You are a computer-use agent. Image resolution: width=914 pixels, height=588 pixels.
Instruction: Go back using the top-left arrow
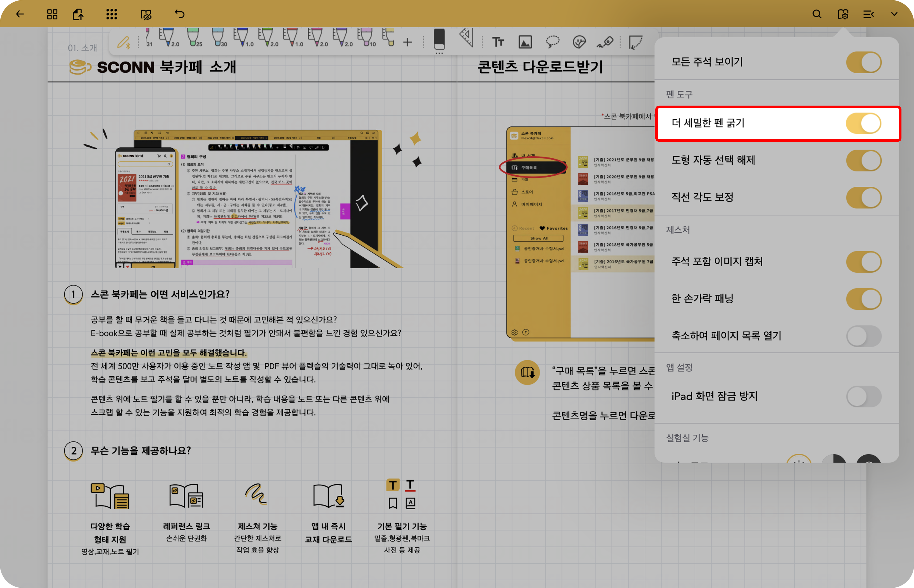[x=20, y=15]
